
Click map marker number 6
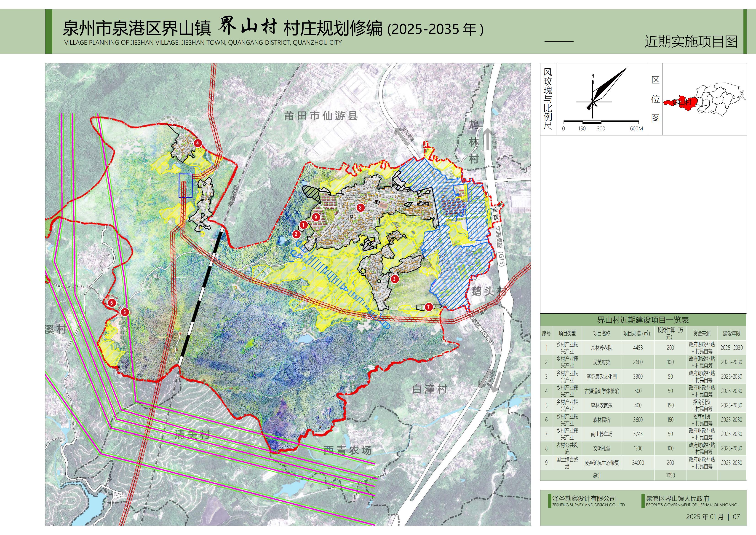tap(112, 303)
